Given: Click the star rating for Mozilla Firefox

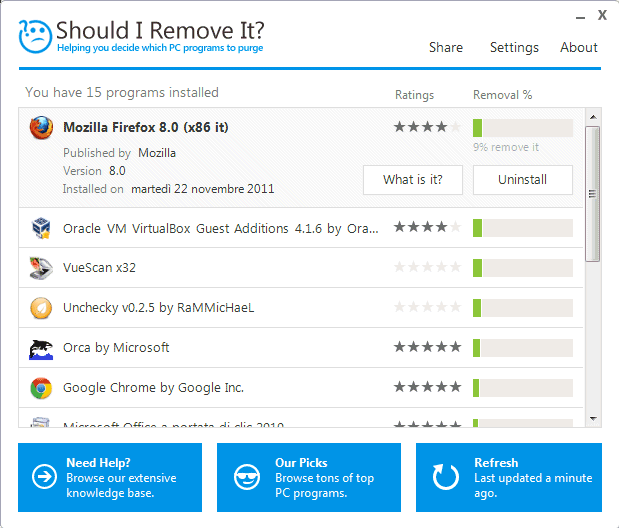Looking at the screenshot, I should 428,127.
